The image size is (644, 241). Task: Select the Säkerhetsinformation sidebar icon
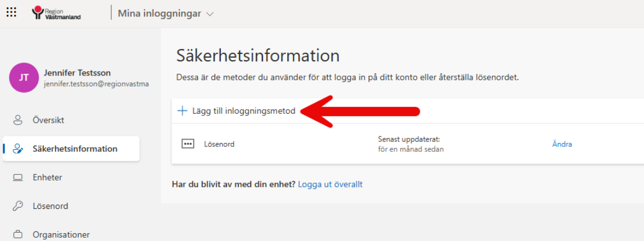click(17, 149)
